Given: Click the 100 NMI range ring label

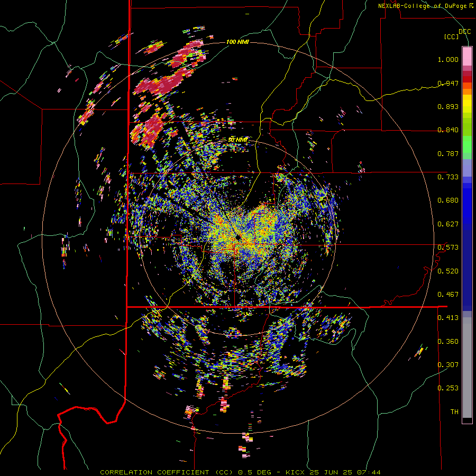Looking at the screenshot, I should pos(237,42).
